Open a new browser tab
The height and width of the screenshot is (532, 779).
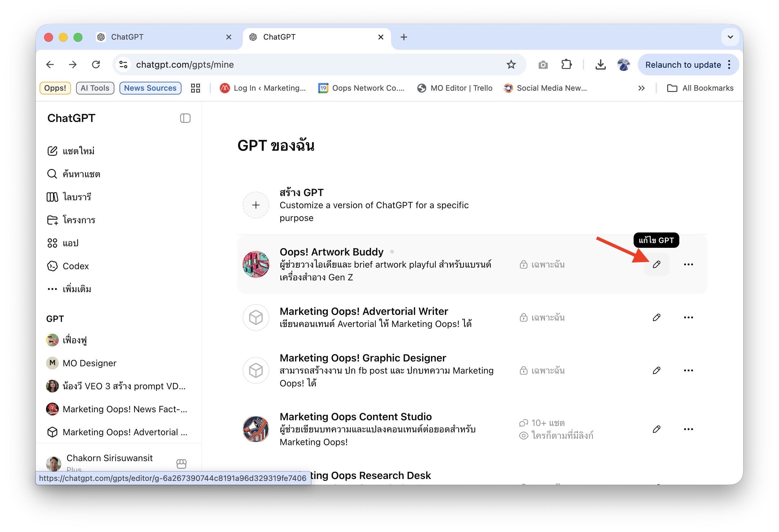click(404, 37)
